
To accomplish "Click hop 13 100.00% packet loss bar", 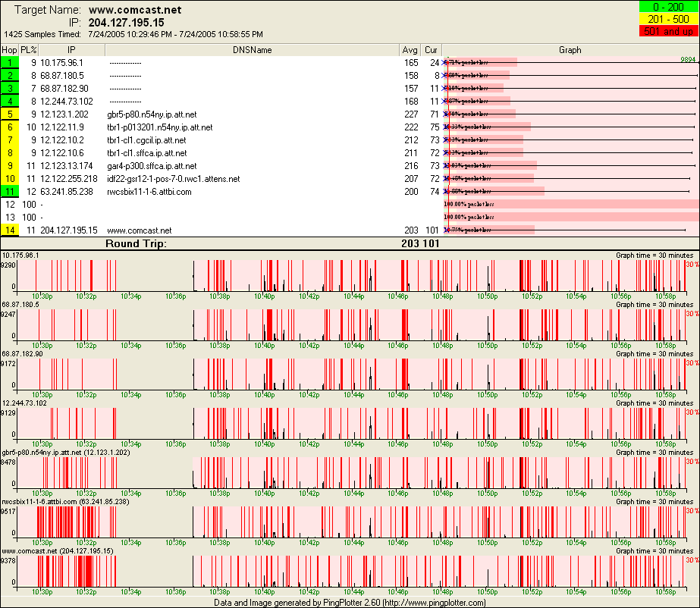I will (x=571, y=218).
